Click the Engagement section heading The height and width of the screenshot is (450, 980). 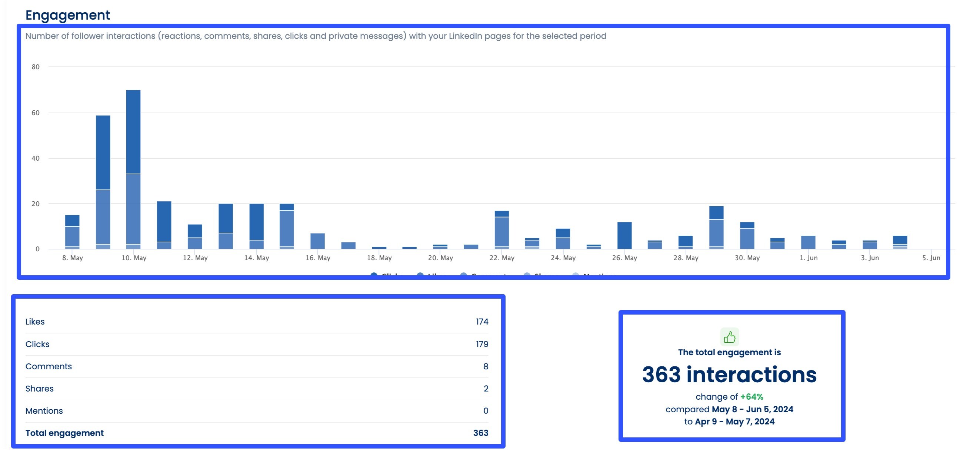click(x=68, y=15)
